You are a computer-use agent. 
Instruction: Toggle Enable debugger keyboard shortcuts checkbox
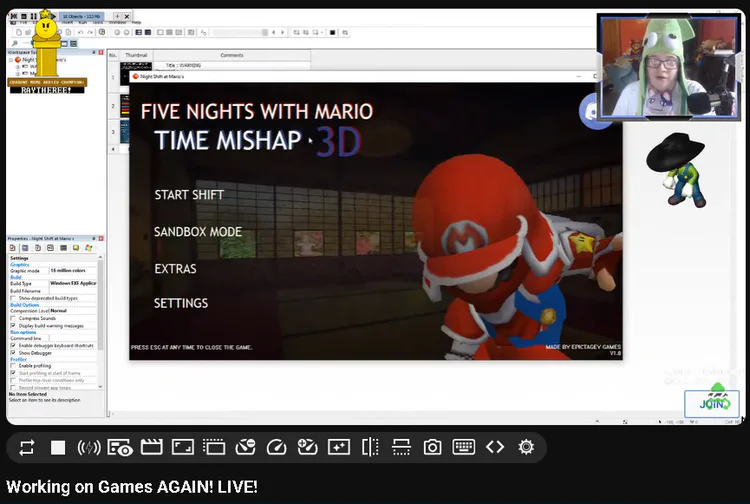(x=13, y=345)
